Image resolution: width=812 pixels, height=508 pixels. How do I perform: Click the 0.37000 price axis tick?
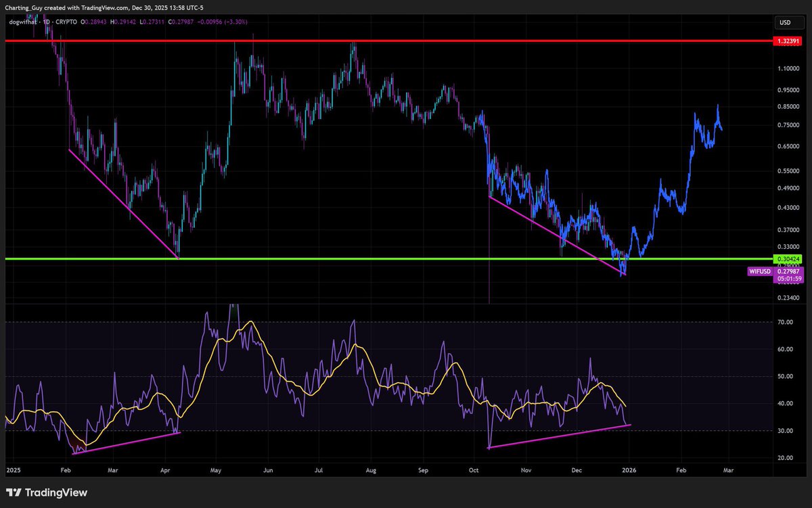pos(788,231)
